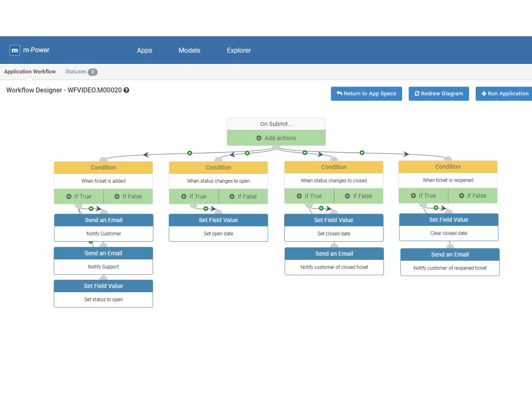The width and height of the screenshot is (532, 399).
Task: Click the 'When status changes to closed' condition text
Action: tap(334, 180)
